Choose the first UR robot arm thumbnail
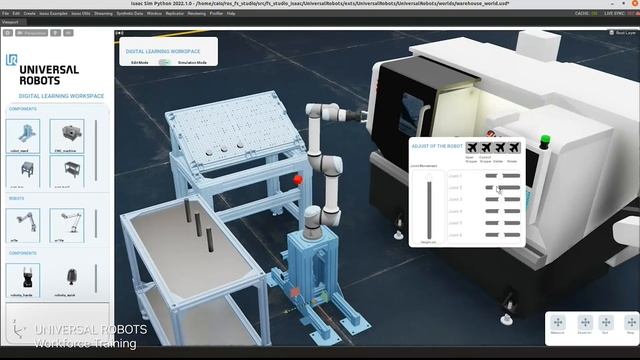Screen dimensions: 640x360 click(23, 225)
